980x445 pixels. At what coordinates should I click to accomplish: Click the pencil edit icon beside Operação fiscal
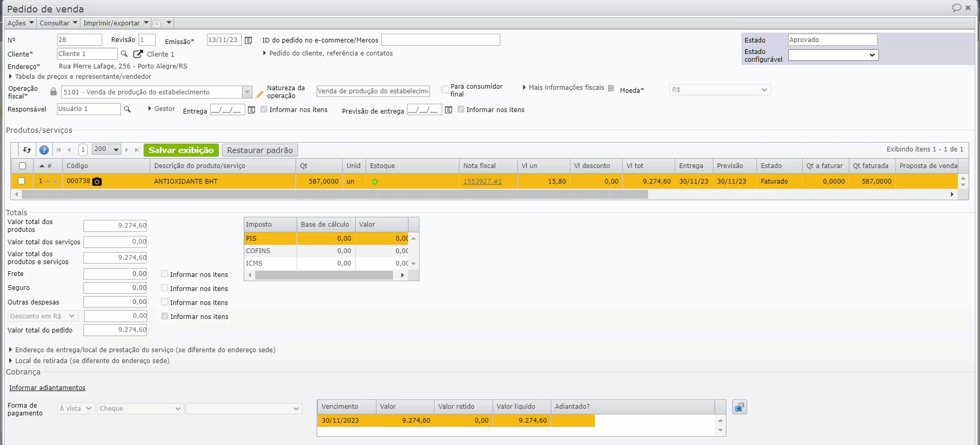[x=260, y=94]
